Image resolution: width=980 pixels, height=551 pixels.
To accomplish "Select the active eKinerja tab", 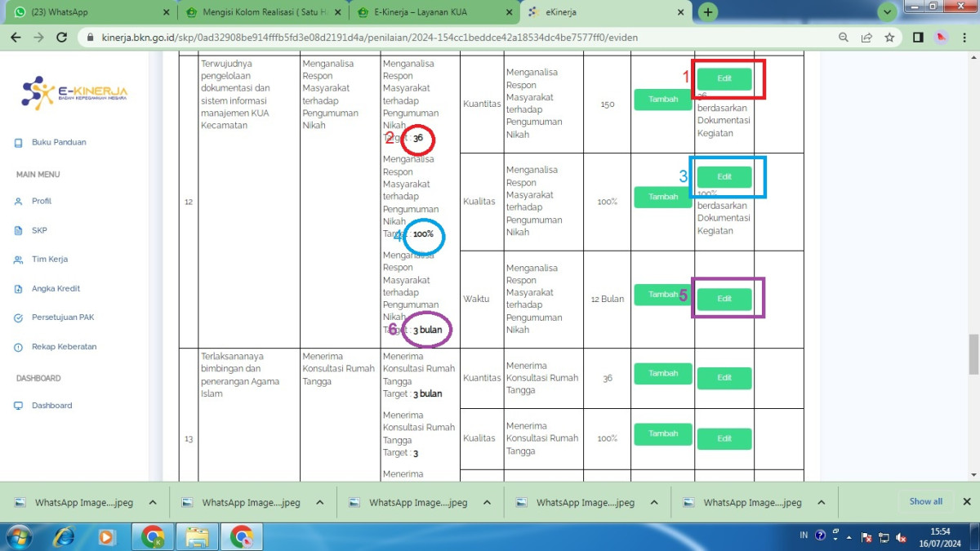I will 606,12.
